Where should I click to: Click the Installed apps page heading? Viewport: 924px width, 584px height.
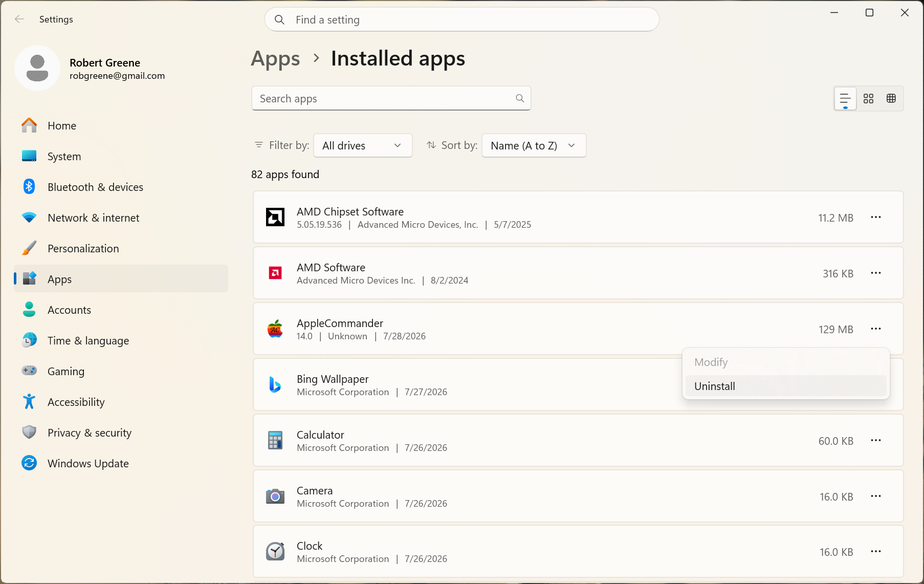(398, 58)
